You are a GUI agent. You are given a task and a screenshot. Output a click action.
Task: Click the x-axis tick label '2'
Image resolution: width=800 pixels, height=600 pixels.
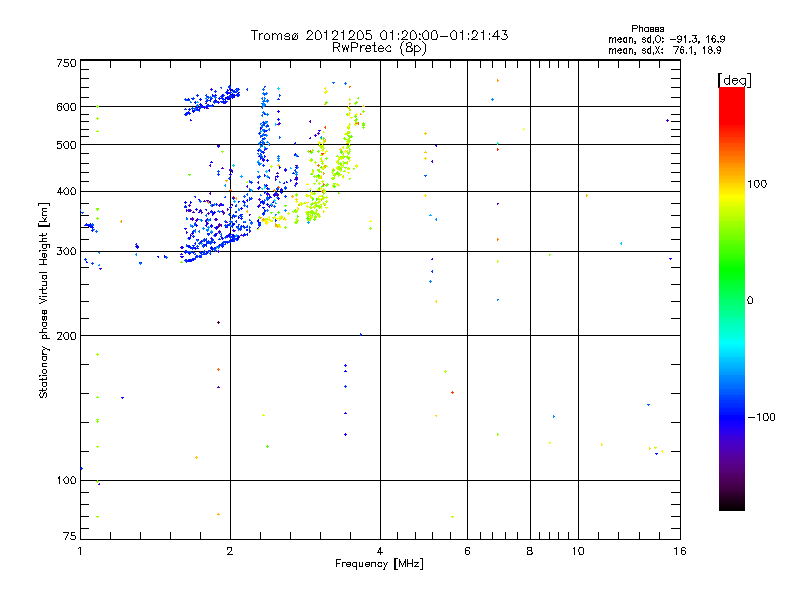[x=230, y=551]
